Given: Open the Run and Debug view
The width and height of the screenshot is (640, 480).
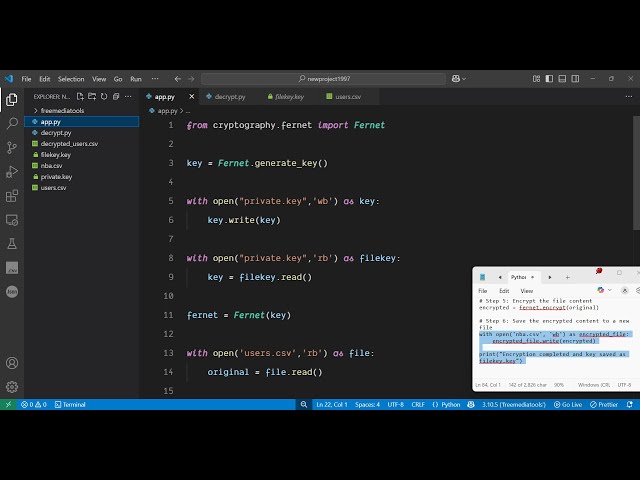Looking at the screenshot, I should 12,172.
